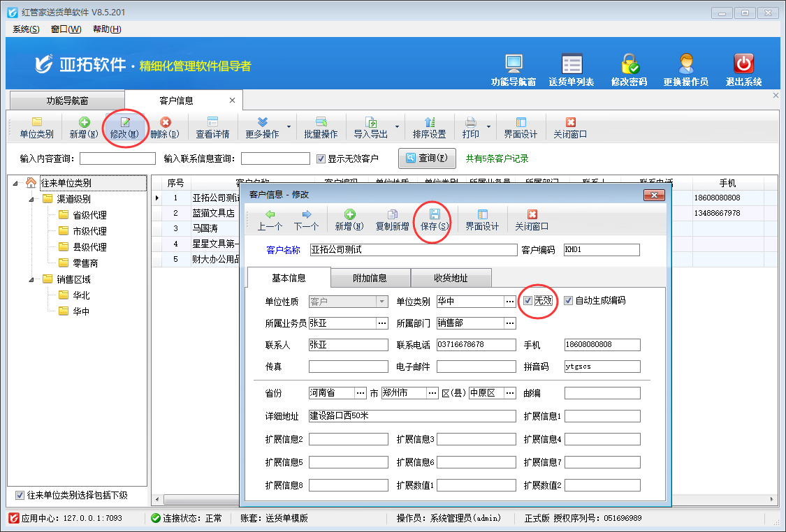The width and height of the screenshot is (786, 532).
Task: Toggle the 无效 checkbox
Action: tap(528, 301)
